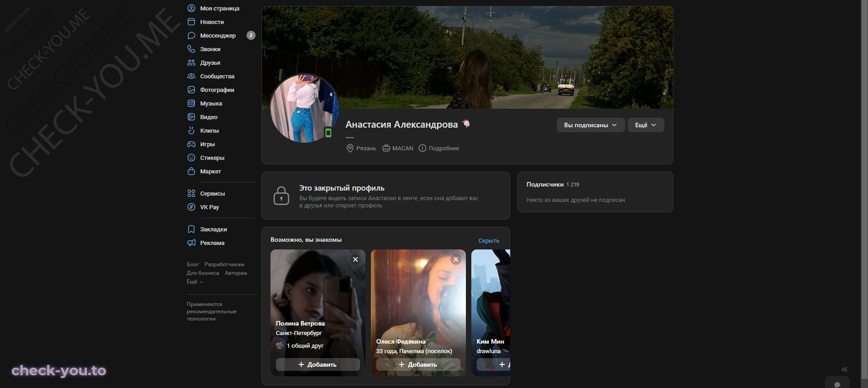Open the Сервисы grid icon
The height and width of the screenshot is (388, 868).
point(191,193)
